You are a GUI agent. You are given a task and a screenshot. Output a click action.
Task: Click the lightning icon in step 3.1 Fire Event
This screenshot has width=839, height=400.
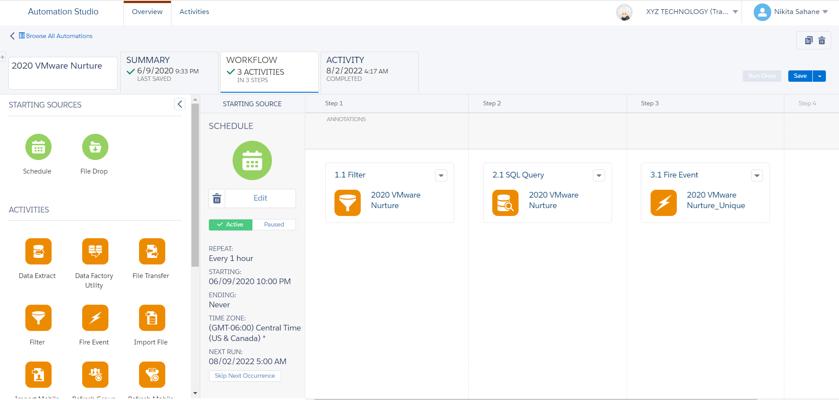663,203
